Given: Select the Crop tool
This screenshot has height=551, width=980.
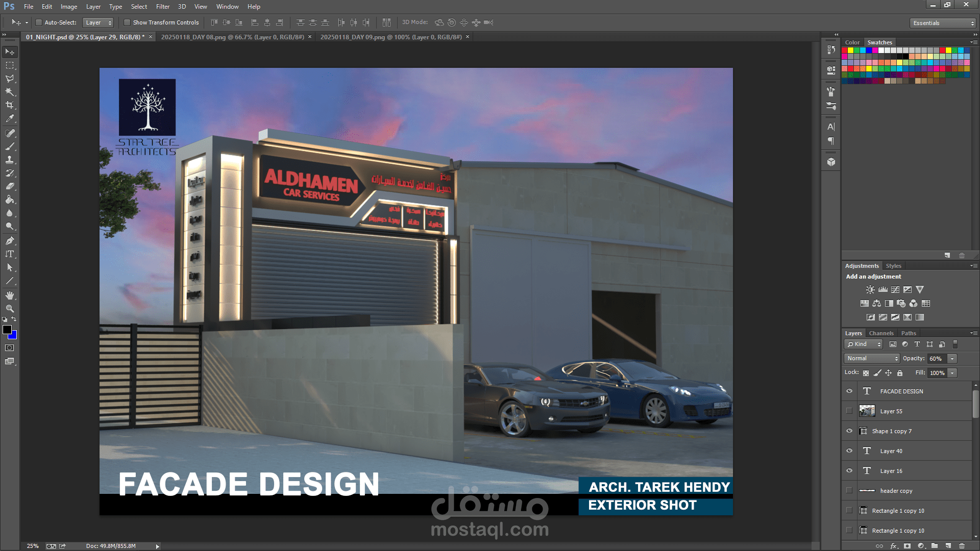Looking at the screenshot, I should point(10,105).
